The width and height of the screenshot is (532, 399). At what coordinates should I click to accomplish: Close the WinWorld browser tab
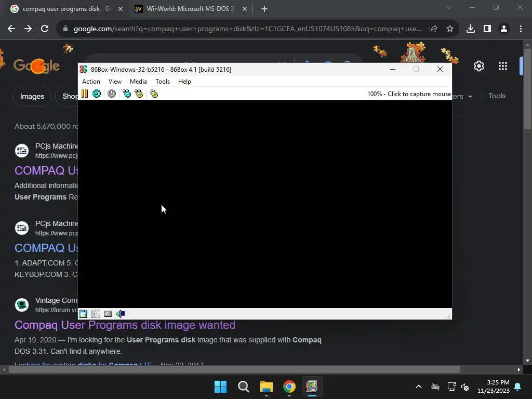[245, 9]
